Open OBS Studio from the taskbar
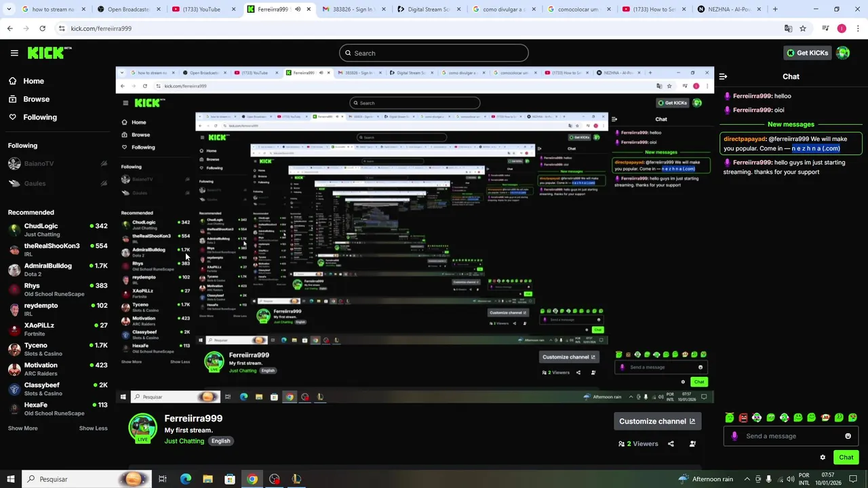The width and height of the screenshot is (868, 488). click(x=274, y=479)
